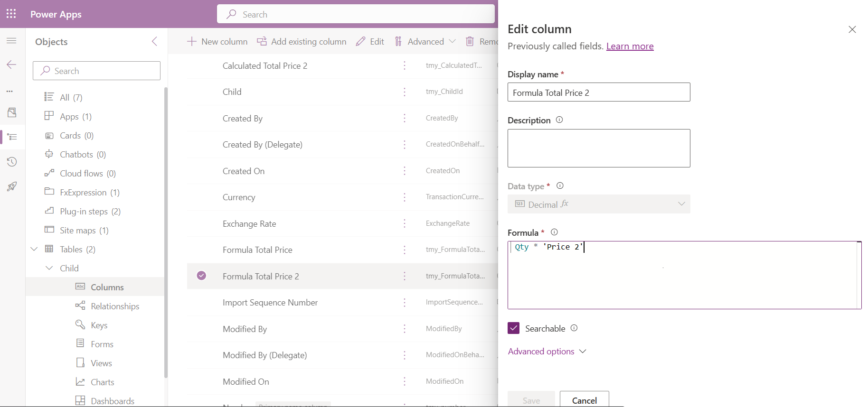Collapse the Tables tree node
Viewport: 868px width, 407px height.
coord(34,249)
